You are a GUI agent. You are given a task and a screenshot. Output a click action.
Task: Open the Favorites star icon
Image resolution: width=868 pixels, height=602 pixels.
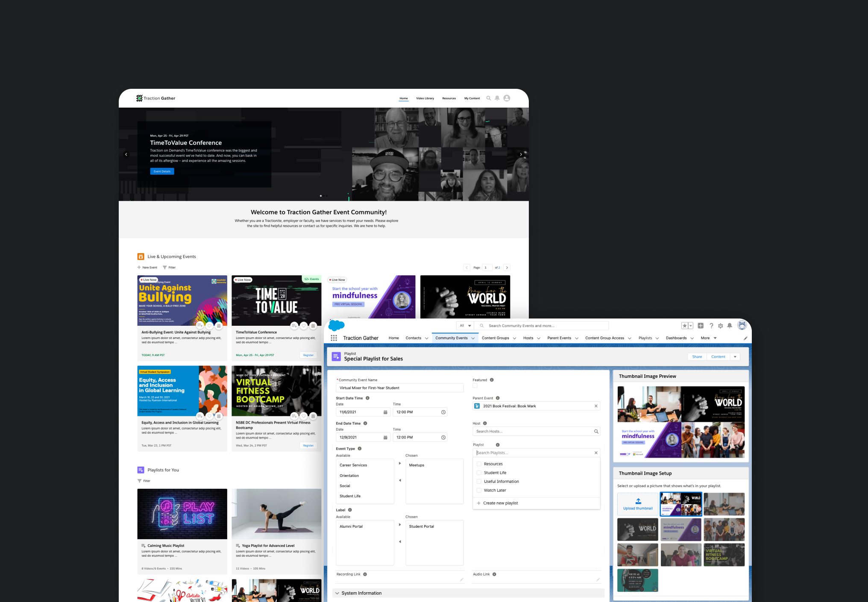[684, 326]
